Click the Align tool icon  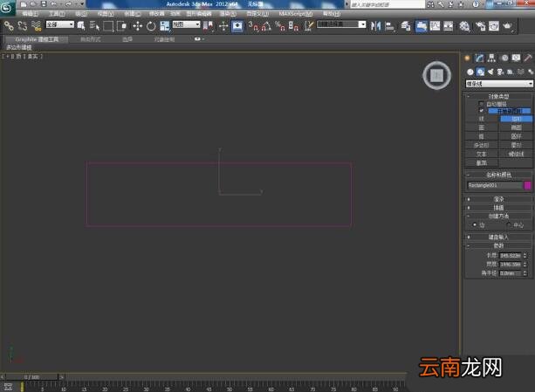tap(389, 26)
